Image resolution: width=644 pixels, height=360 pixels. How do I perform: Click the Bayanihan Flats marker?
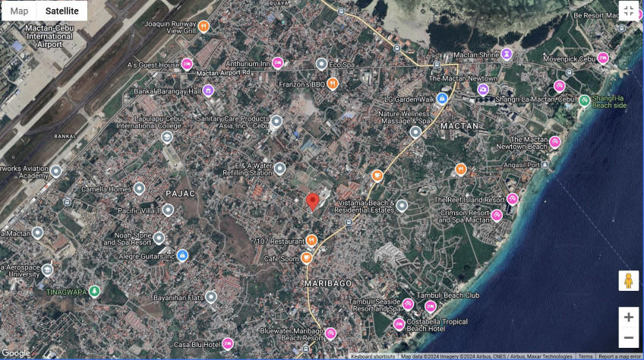click(x=211, y=297)
